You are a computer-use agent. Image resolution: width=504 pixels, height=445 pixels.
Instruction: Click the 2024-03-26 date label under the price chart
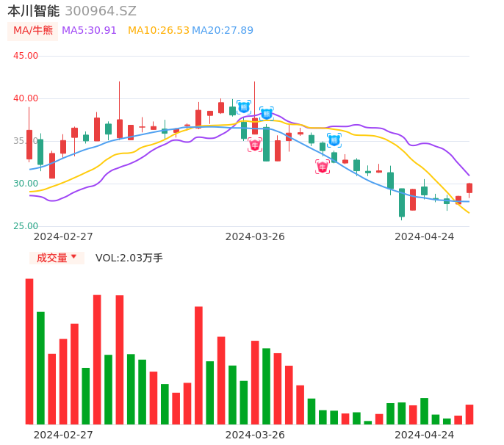[x=255, y=236]
